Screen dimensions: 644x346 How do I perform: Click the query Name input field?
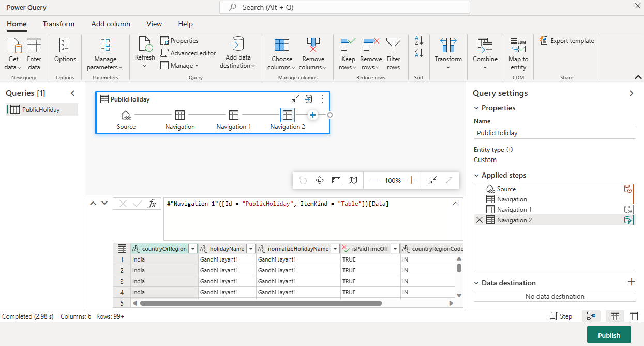[x=555, y=133]
